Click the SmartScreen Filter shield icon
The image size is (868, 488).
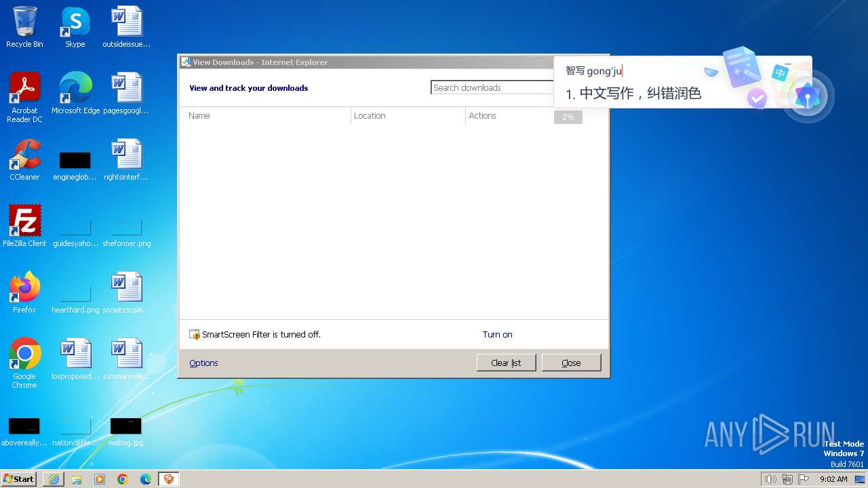click(x=195, y=334)
